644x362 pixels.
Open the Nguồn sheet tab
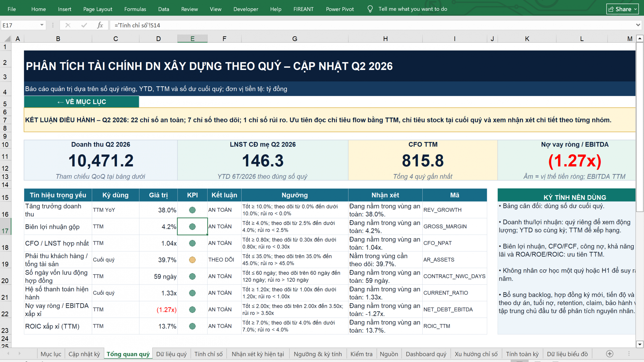[389, 354]
